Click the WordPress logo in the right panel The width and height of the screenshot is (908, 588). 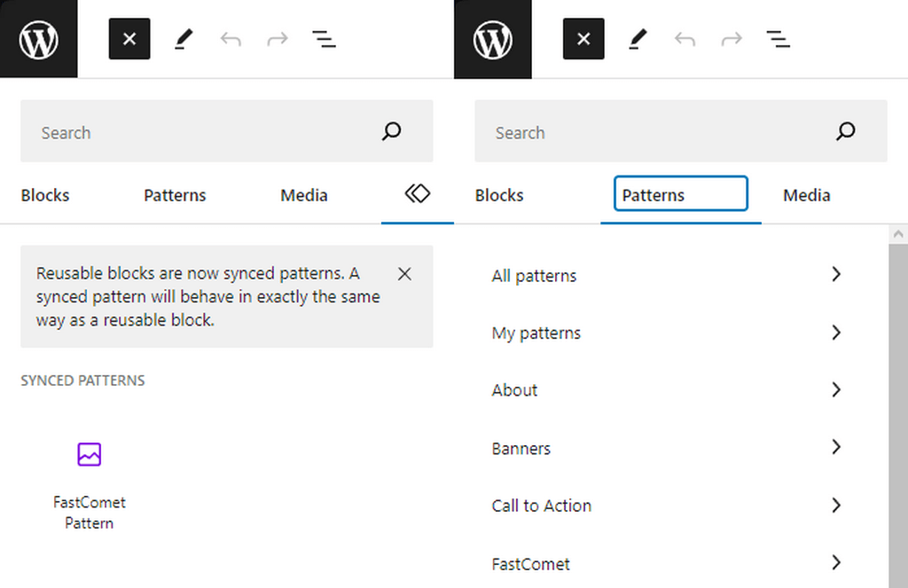[x=493, y=38]
